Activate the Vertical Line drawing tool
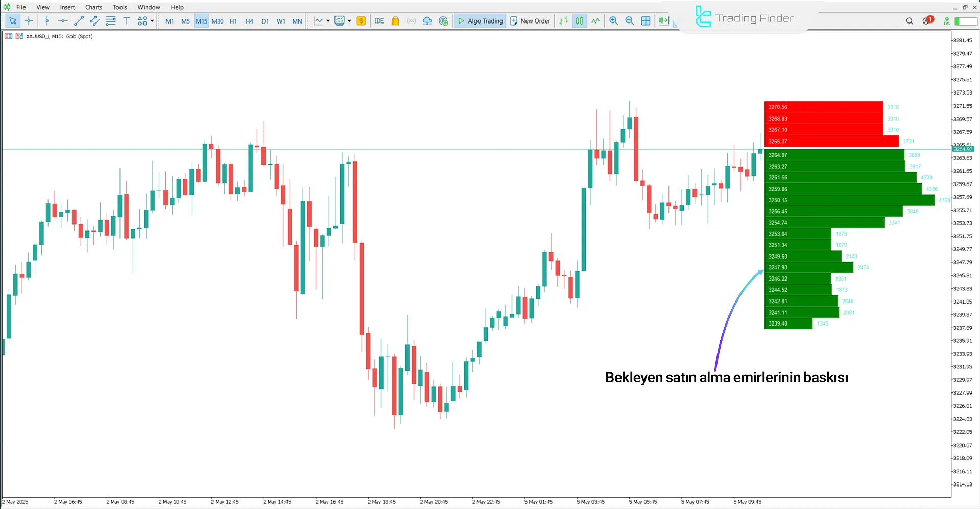 click(x=47, y=21)
